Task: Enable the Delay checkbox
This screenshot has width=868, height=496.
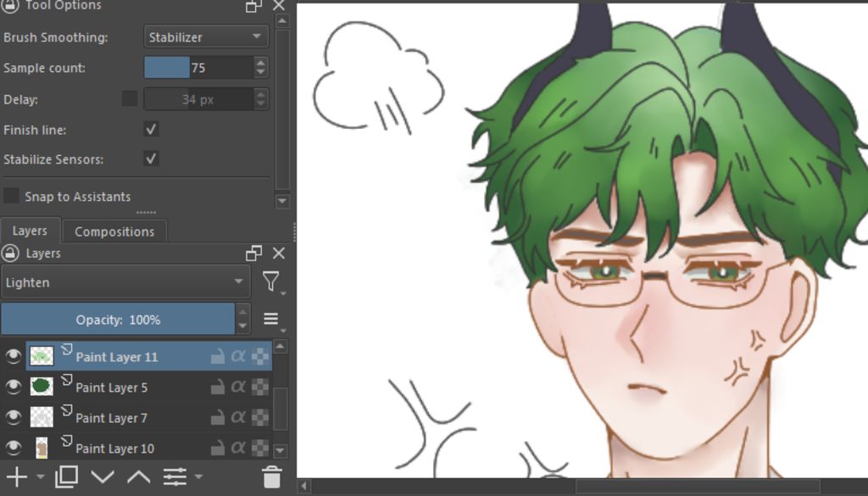Action: point(129,99)
